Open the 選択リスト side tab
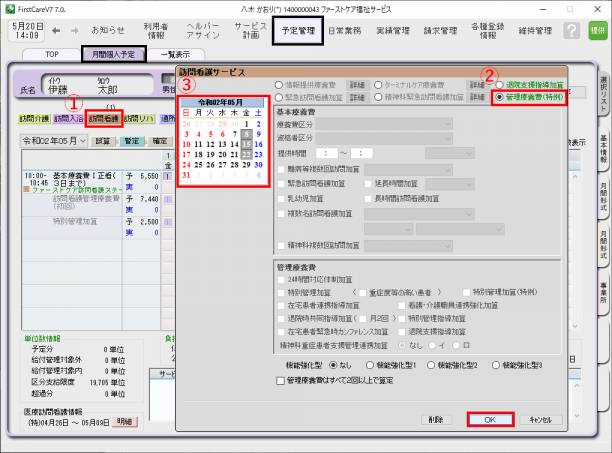 click(603, 93)
